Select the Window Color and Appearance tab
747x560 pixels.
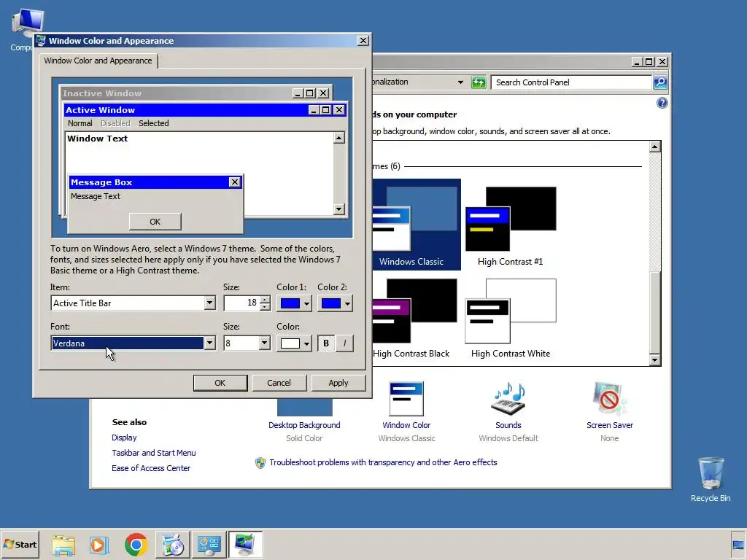point(98,61)
